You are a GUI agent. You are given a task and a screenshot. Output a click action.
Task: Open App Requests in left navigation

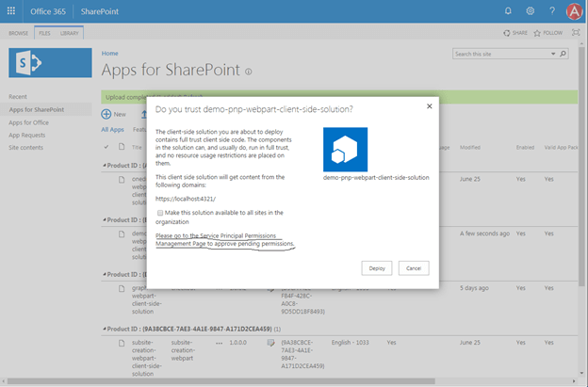click(27, 135)
